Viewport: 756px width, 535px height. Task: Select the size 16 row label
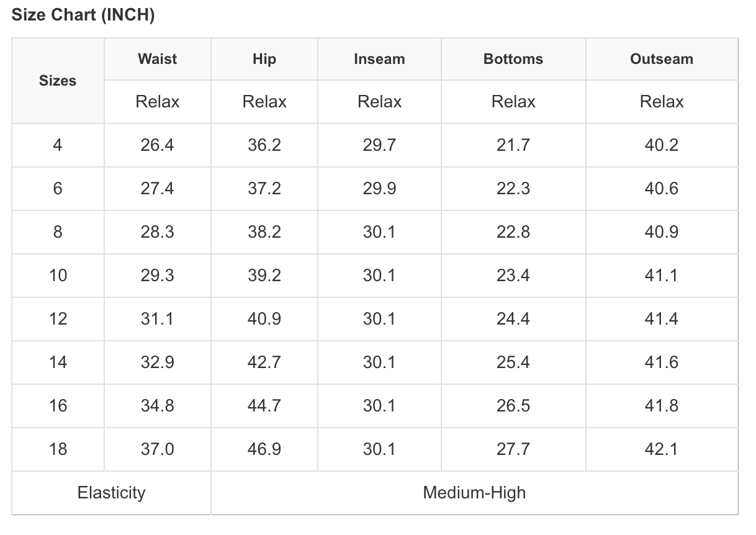point(58,406)
